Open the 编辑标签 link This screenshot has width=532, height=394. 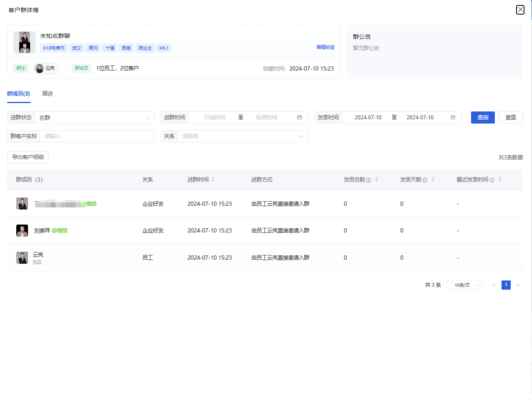pyautogui.click(x=325, y=47)
